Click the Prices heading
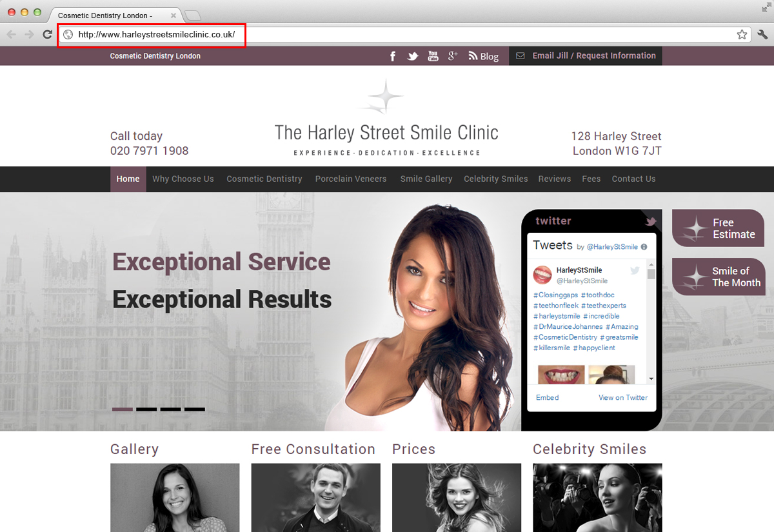 [413, 449]
